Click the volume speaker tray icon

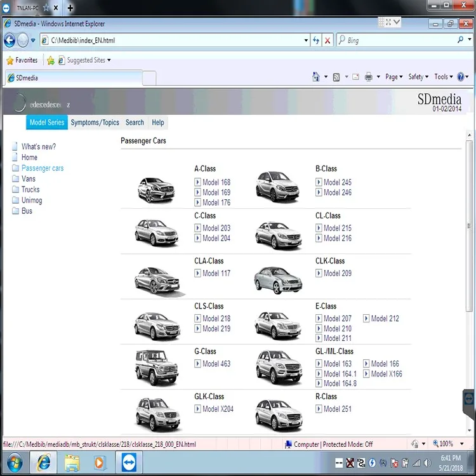[427, 463]
